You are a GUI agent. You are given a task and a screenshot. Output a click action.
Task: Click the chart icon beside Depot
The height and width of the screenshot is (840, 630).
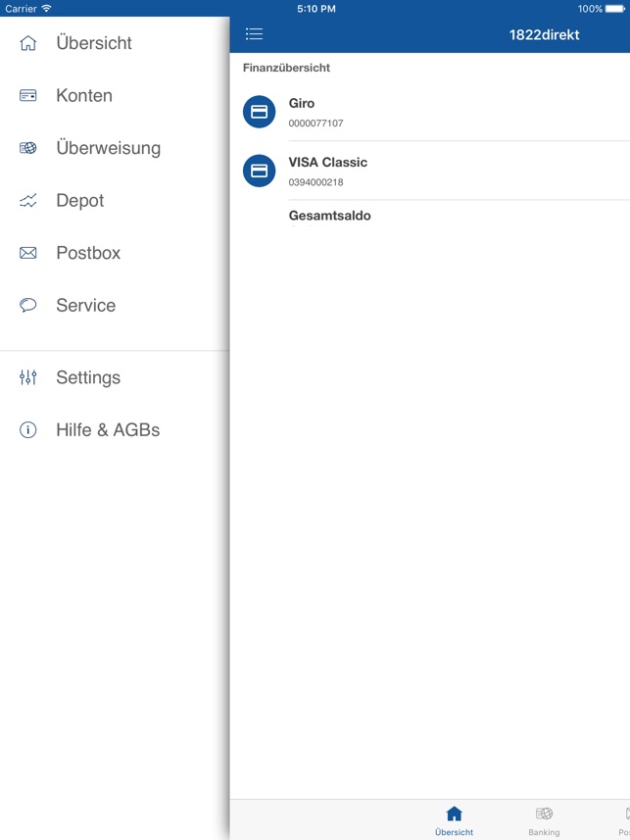(28, 201)
